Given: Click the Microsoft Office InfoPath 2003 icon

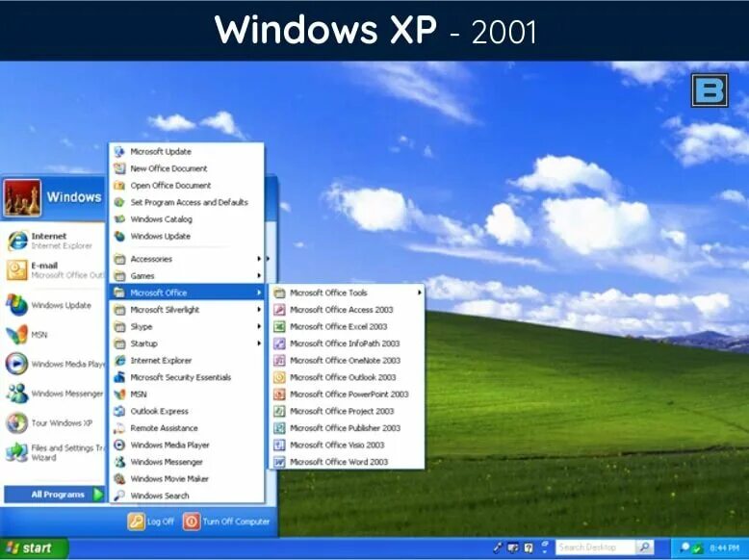Looking at the screenshot, I should tap(279, 344).
